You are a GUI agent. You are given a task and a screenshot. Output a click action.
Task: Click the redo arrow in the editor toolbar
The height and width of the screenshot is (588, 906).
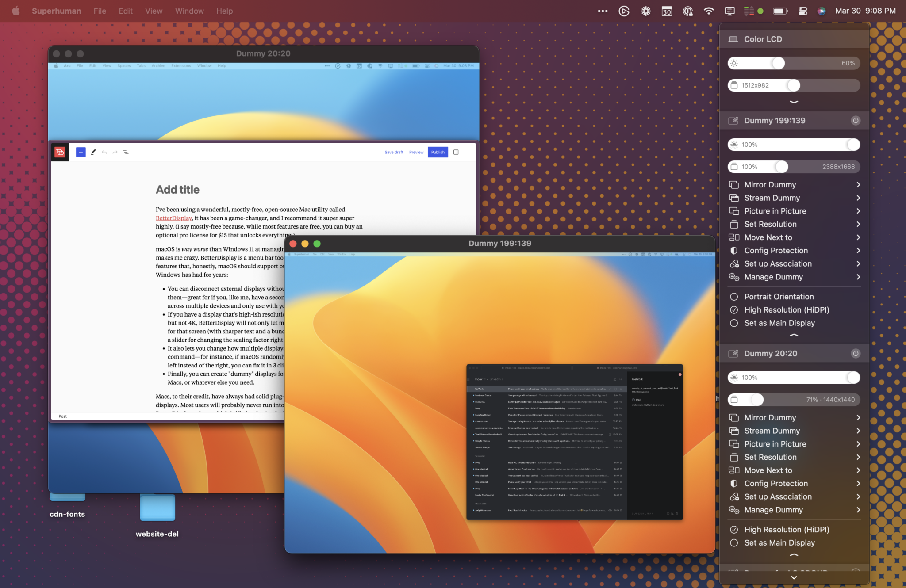[115, 152]
